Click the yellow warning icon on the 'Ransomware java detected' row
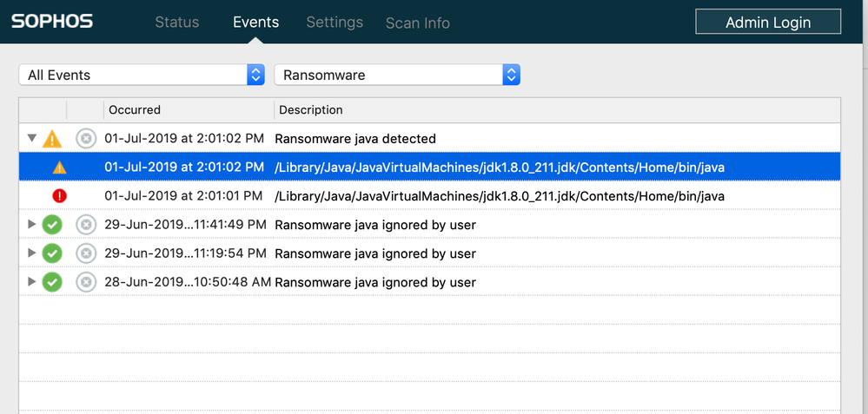Screen dimensions: 868x414 tap(52, 138)
